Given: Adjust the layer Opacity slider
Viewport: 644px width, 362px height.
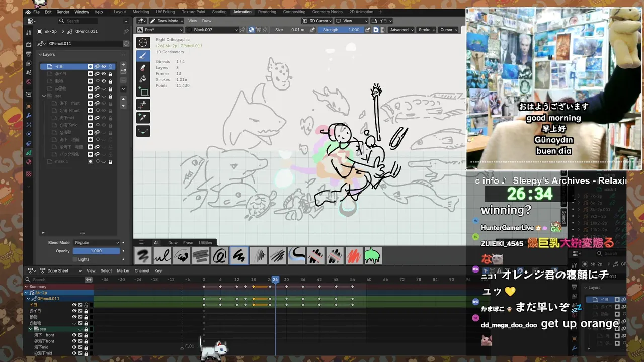Looking at the screenshot, I should (x=96, y=251).
